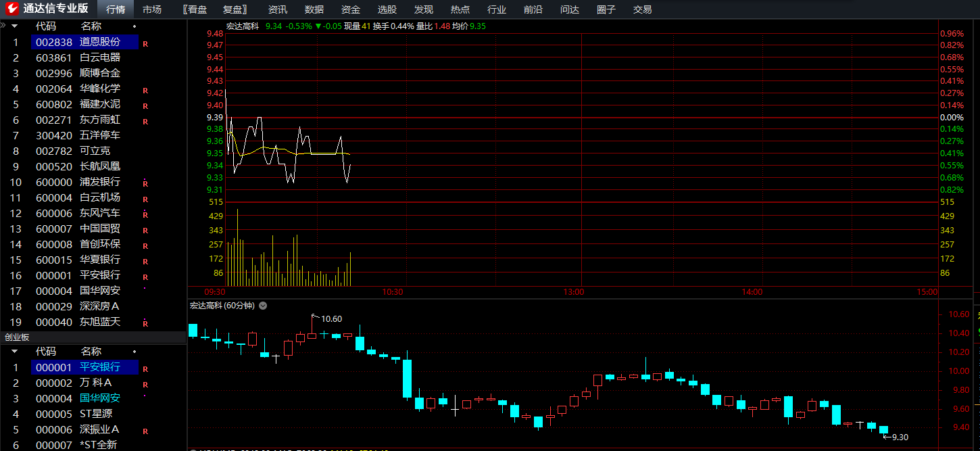
Task: Open the 创业板 list header dropdown triangle
Action: pos(14,352)
